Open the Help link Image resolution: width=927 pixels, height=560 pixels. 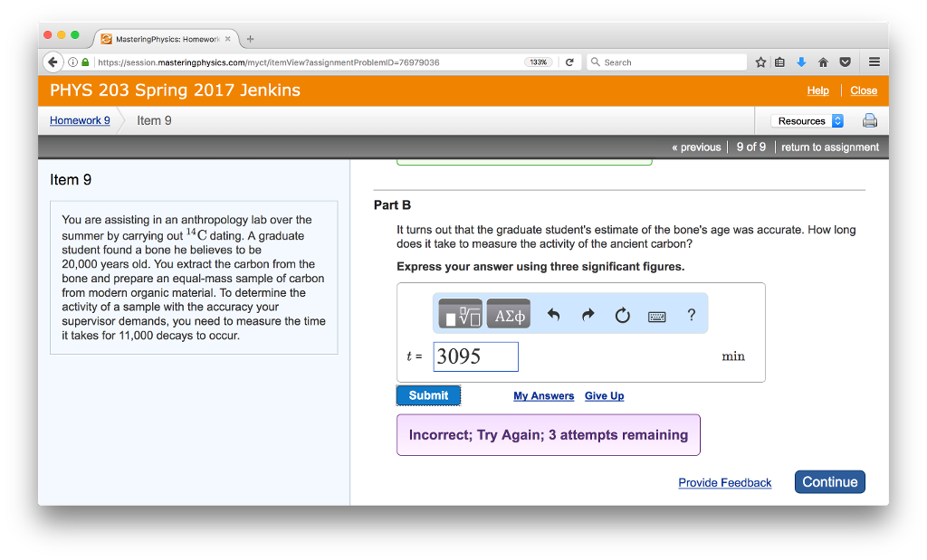(x=817, y=90)
